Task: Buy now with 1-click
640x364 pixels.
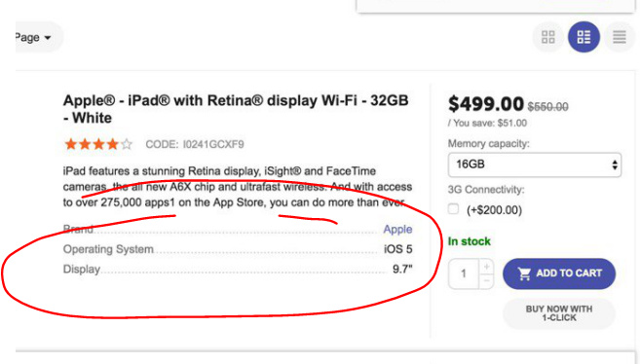Action: click(x=559, y=313)
